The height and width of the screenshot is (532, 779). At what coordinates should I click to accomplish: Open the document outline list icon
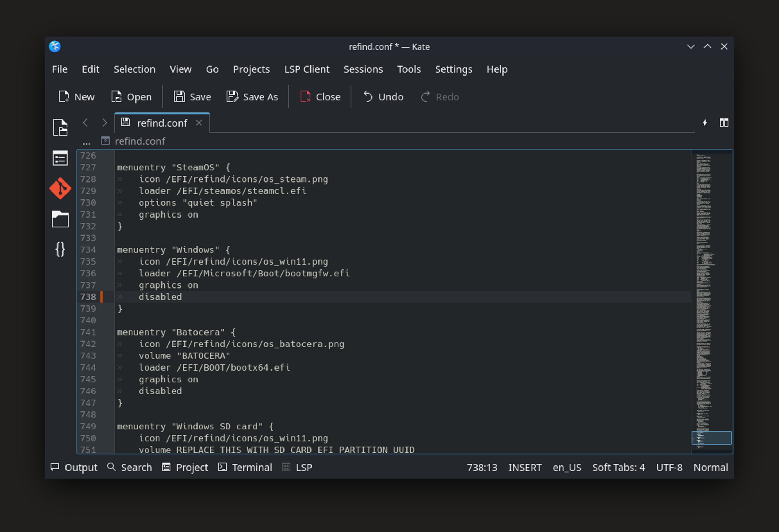pos(60,159)
